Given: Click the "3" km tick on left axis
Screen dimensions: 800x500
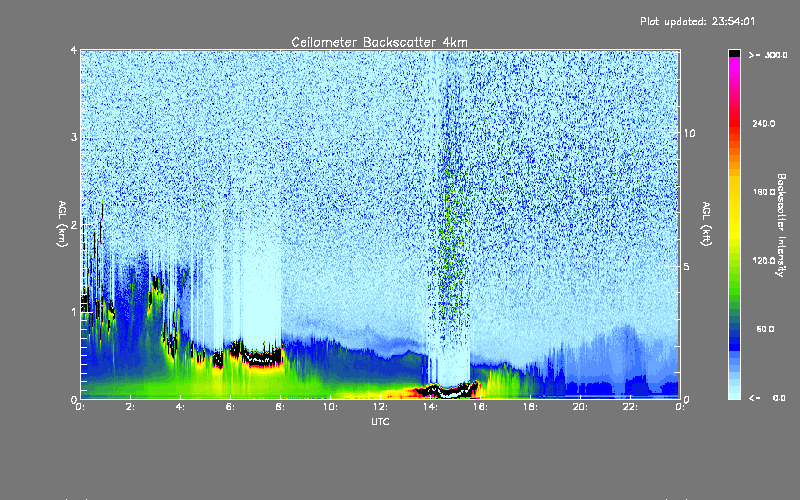Looking at the screenshot, I should pos(74,137).
